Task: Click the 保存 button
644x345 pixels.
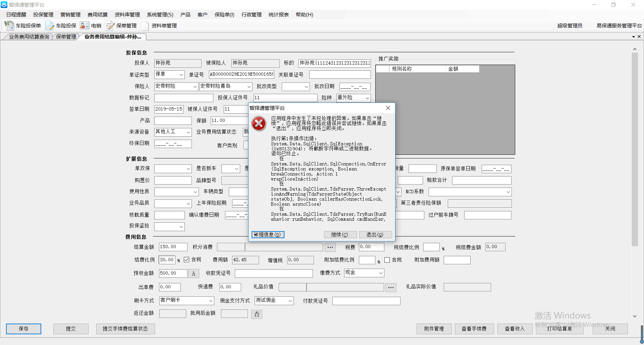Action: pos(23,329)
